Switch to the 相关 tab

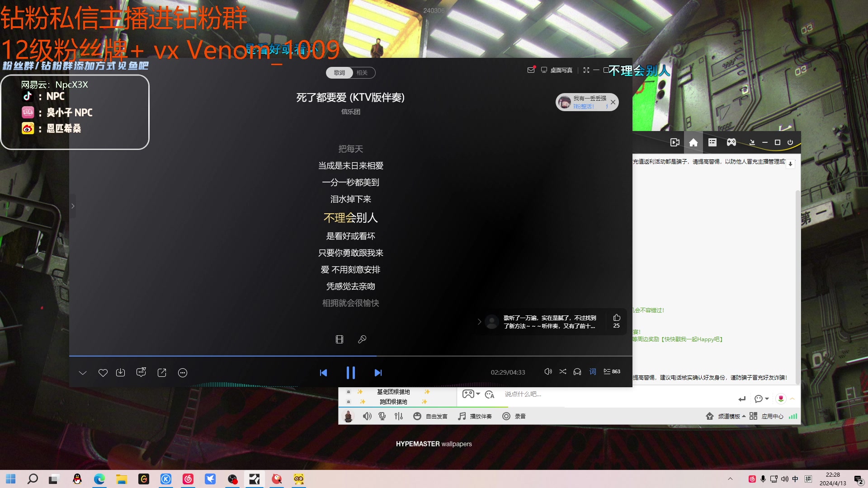coord(362,73)
